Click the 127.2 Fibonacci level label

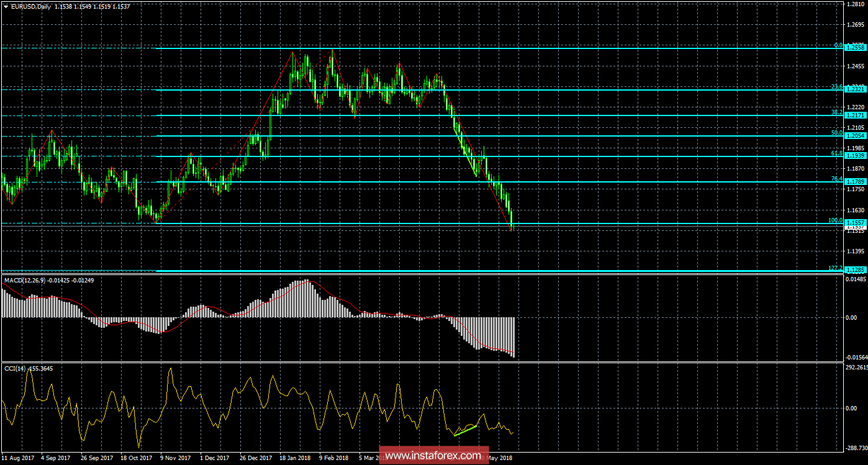click(x=835, y=268)
